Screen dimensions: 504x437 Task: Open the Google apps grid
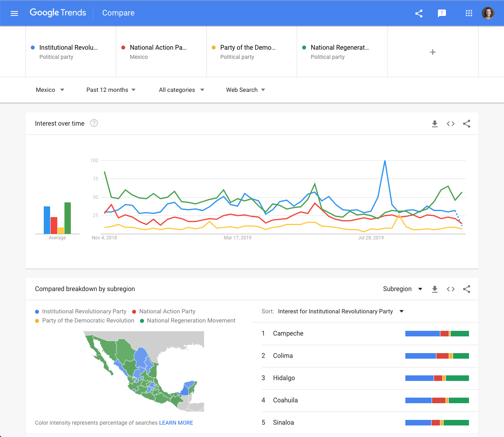[469, 14]
